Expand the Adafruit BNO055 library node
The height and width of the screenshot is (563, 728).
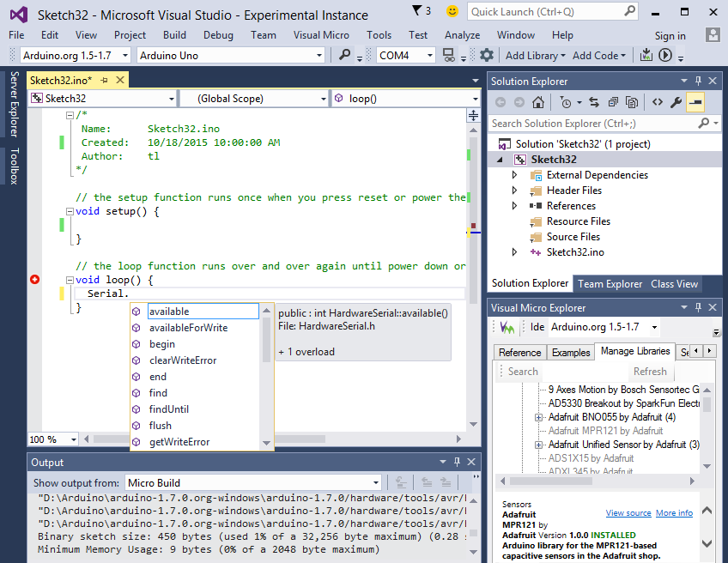[538, 417]
